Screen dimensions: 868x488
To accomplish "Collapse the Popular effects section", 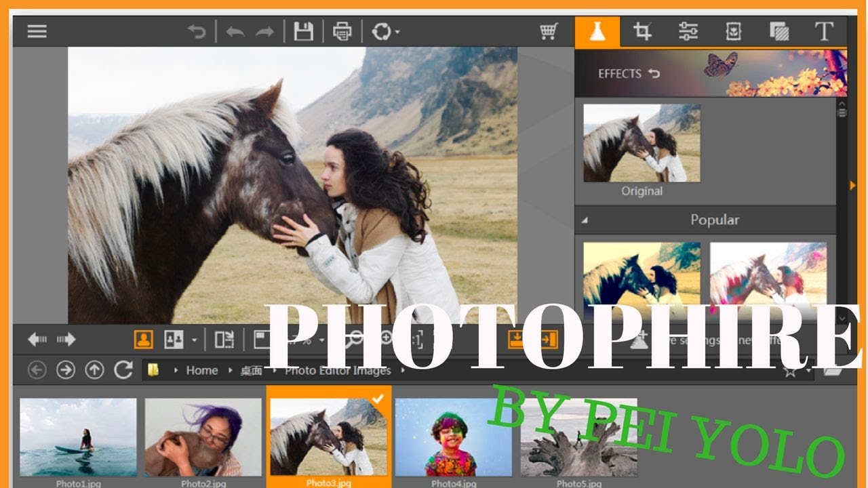I will (585, 220).
